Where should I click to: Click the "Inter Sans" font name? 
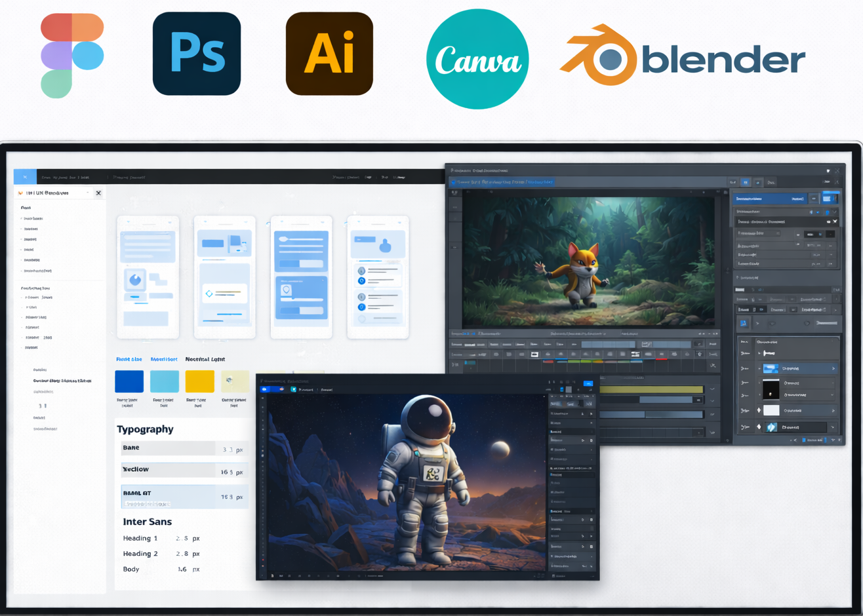148,522
